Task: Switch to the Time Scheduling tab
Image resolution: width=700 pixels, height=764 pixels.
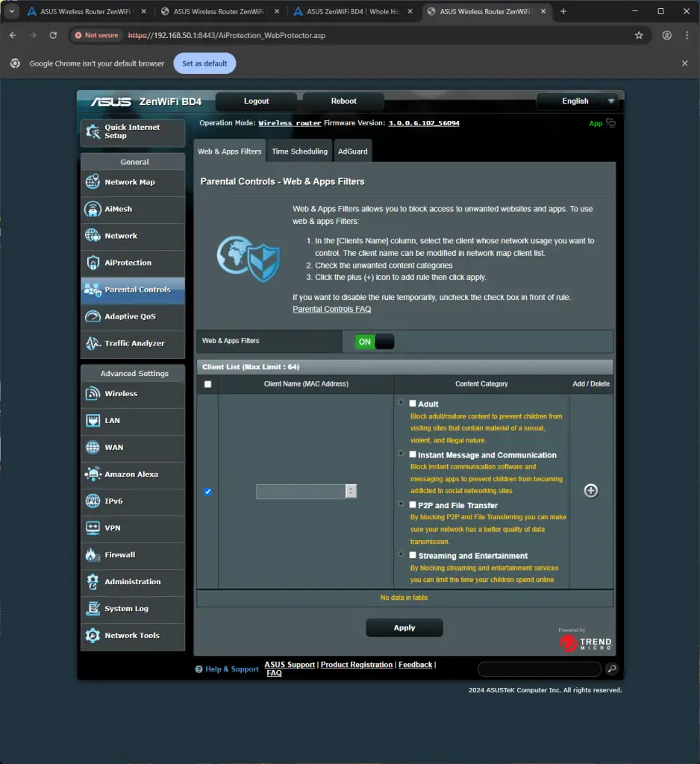Action: point(300,151)
